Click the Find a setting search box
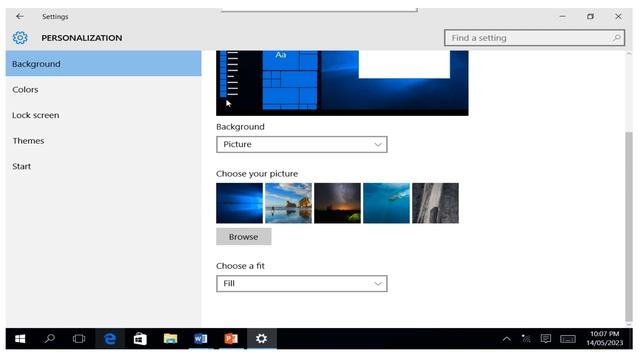 click(534, 38)
